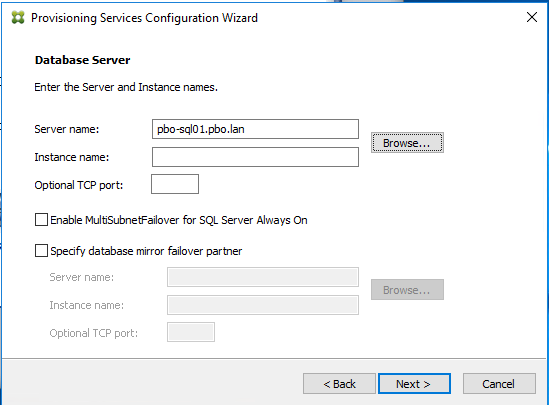This screenshot has width=549, height=405.
Task: Click the Instance name label at top
Action: pyautogui.click(x=72, y=157)
